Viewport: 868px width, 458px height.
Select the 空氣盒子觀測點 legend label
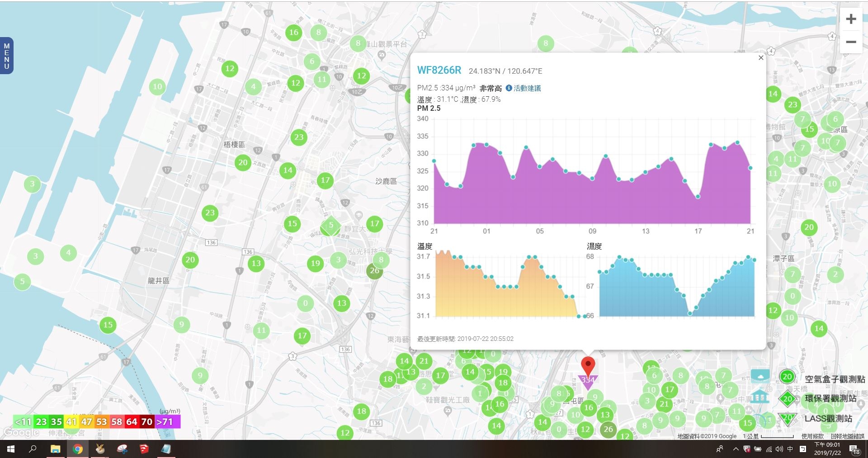[835, 379]
